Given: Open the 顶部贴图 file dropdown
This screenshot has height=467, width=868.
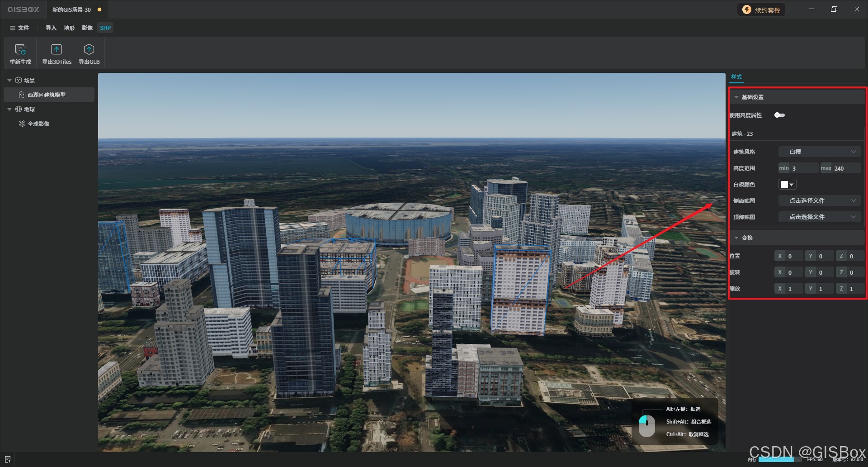Looking at the screenshot, I should [x=819, y=217].
